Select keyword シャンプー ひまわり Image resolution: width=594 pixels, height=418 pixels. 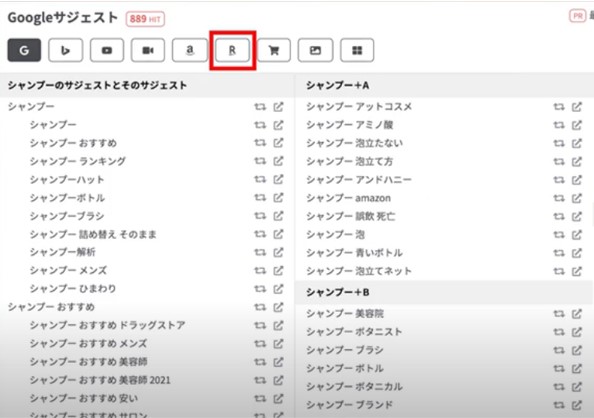tap(73, 289)
